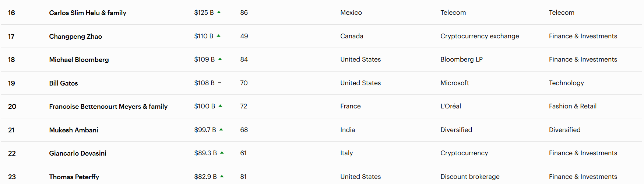
Task: Click the green arrow beside $82.9 B
Action: point(222,176)
